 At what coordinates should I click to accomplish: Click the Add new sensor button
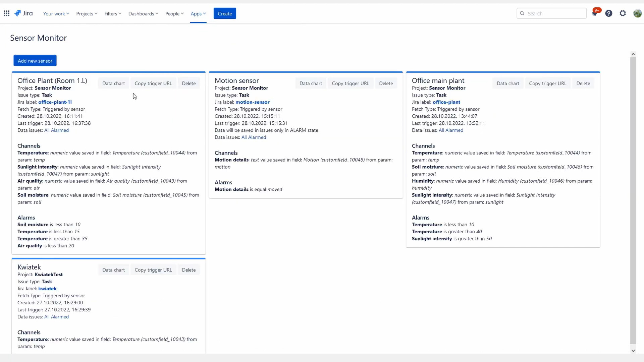click(35, 61)
